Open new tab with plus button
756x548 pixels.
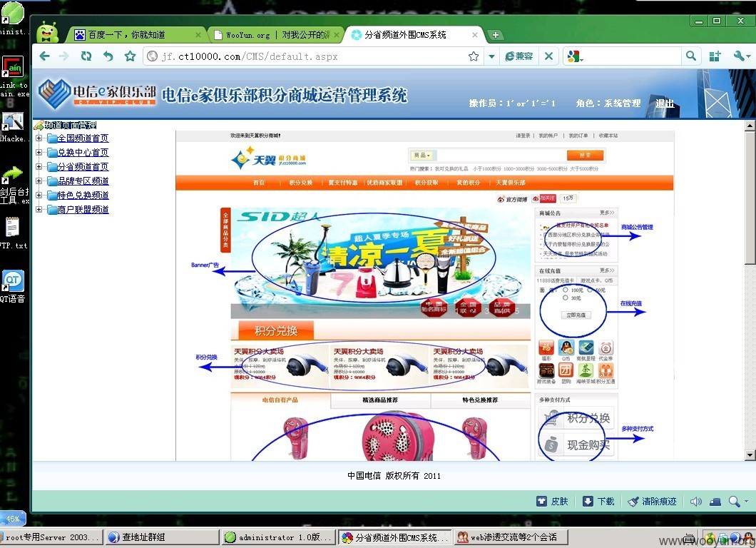coord(495,35)
